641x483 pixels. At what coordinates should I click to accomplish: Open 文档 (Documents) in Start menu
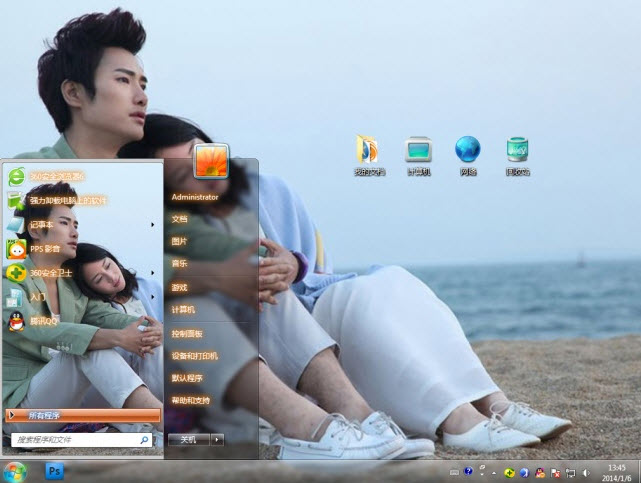pyautogui.click(x=179, y=219)
